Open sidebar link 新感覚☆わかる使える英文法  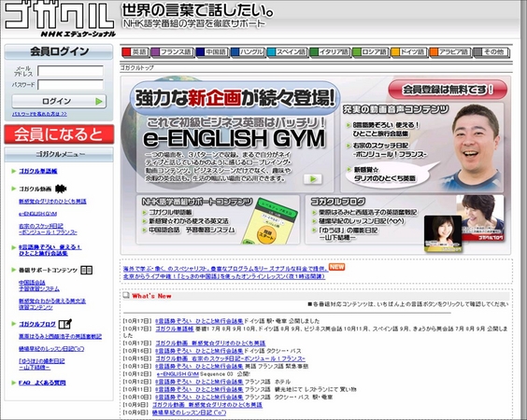(x=52, y=304)
